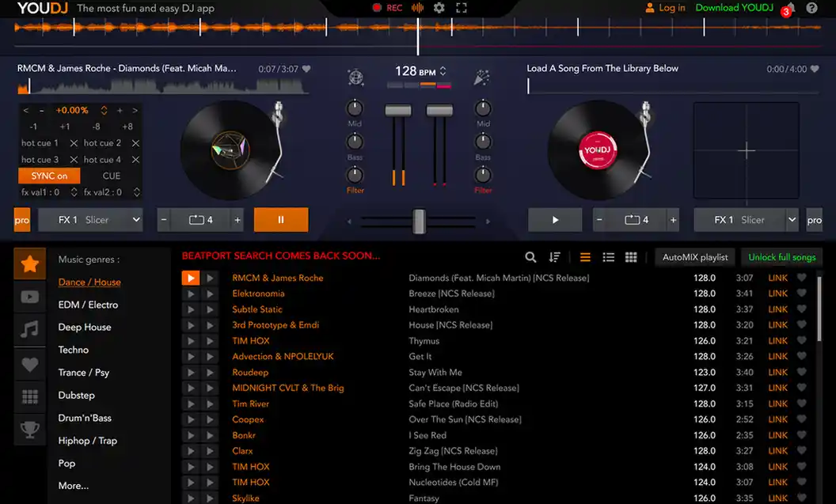Open notifications bell with badge
836x504 pixels.
pos(789,8)
